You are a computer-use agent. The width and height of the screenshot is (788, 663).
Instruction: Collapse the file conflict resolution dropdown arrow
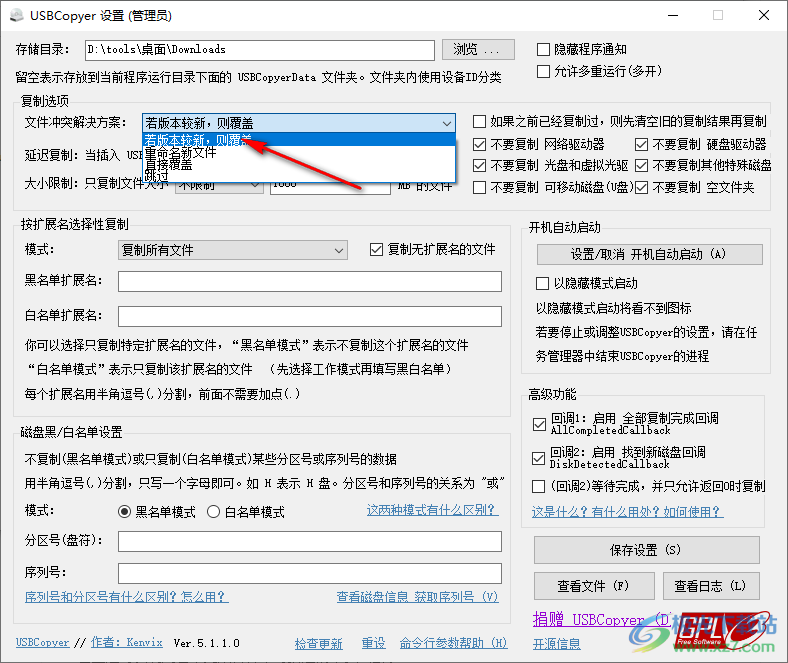click(446, 123)
